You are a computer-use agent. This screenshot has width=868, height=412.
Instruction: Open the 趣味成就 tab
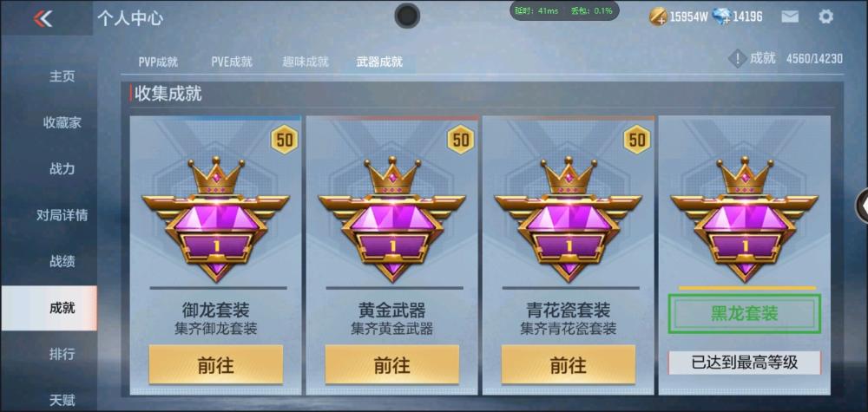coord(306,62)
